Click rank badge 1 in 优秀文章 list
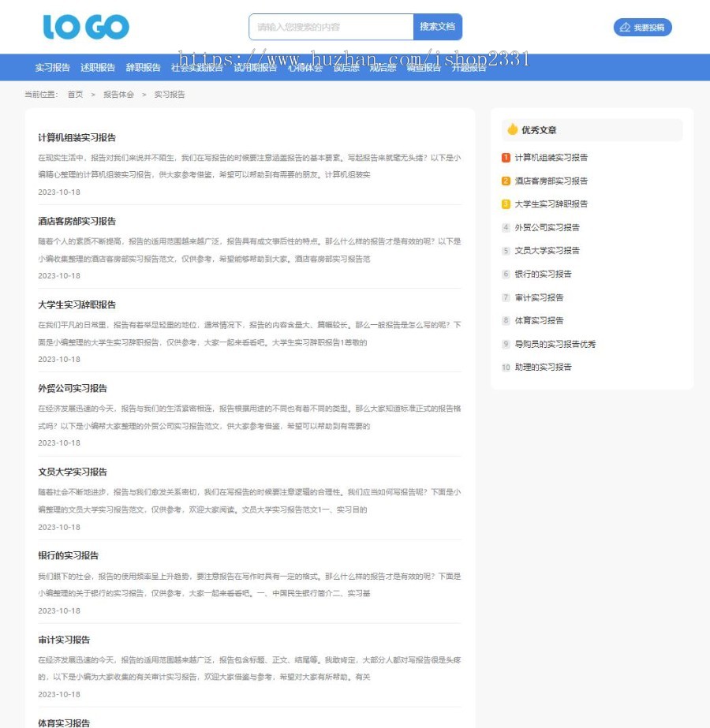This screenshot has width=710, height=728. (506, 158)
